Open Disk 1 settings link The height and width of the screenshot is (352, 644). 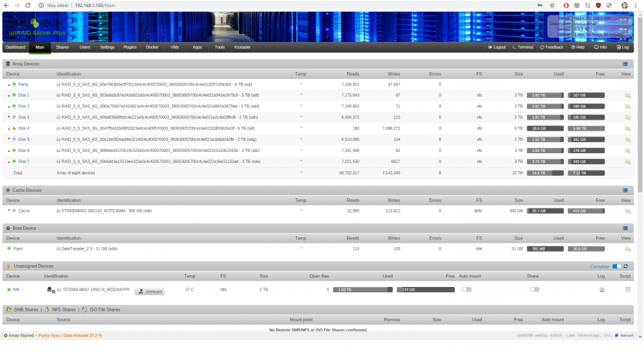tap(24, 95)
